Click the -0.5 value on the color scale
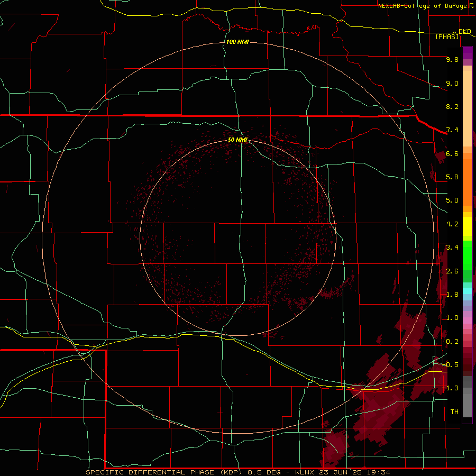 (x=450, y=365)
